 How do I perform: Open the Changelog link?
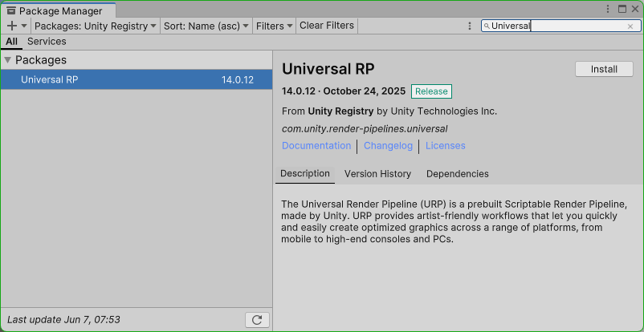click(388, 146)
